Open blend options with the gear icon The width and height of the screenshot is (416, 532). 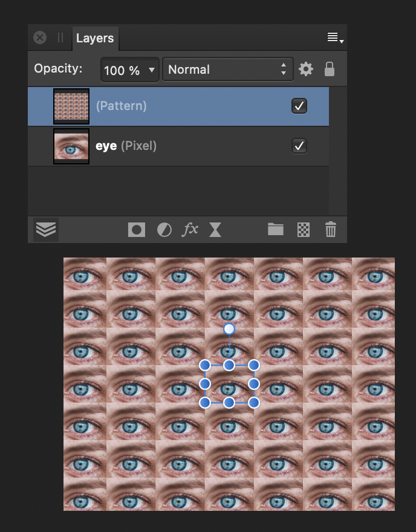[x=306, y=69]
